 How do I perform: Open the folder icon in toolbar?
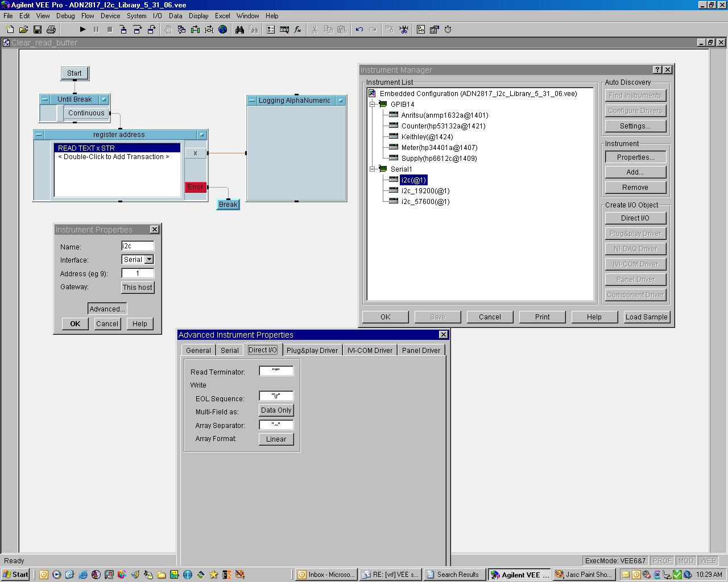pos(24,30)
